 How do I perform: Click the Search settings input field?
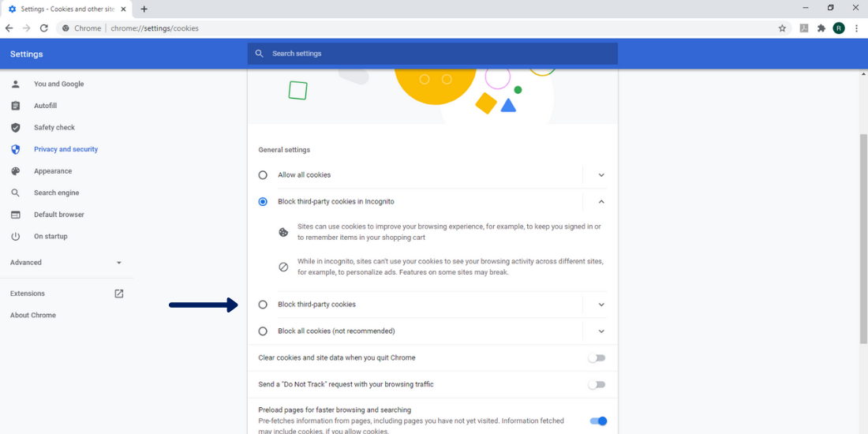(x=432, y=54)
